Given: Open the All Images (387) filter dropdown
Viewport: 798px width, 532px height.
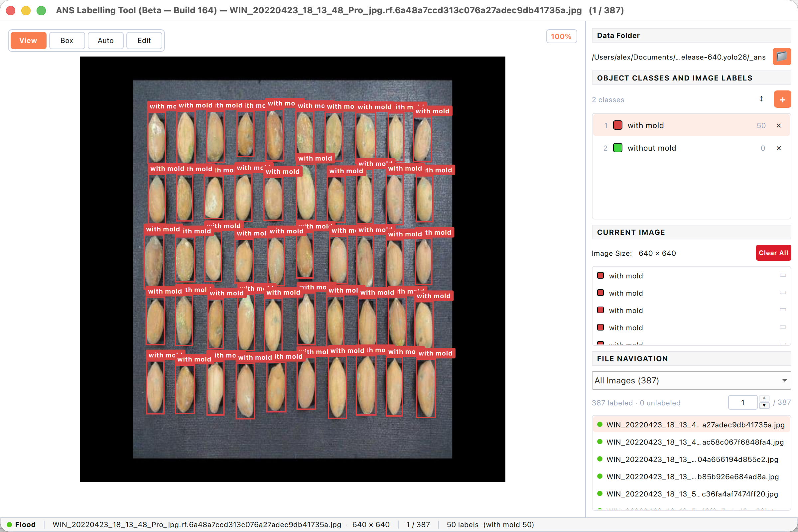Looking at the screenshot, I should pyautogui.click(x=691, y=380).
